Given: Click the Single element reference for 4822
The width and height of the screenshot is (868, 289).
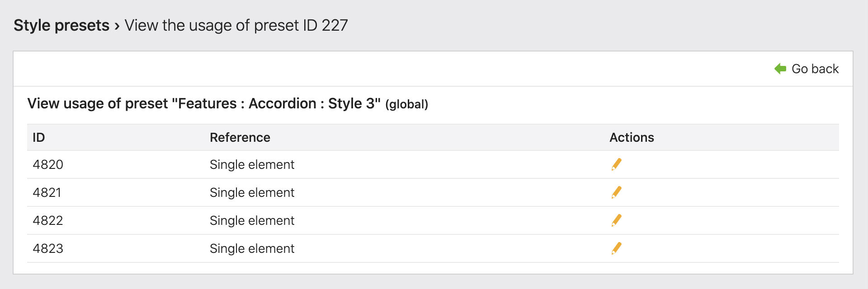Looking at the screenshot, I should point(252,220).
